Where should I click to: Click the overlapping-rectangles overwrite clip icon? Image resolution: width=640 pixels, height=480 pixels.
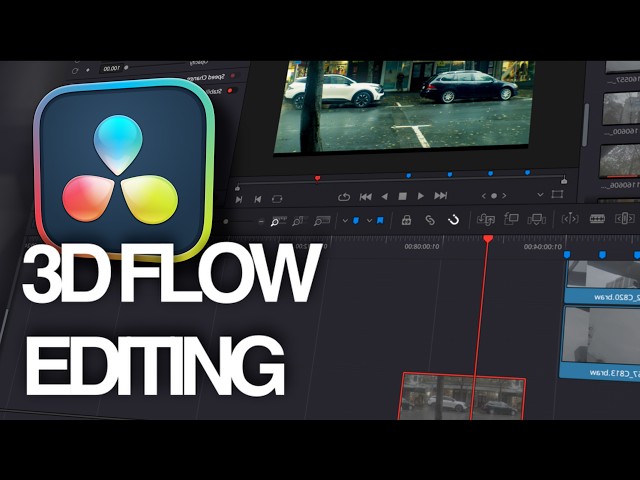(x=511, y=219)
